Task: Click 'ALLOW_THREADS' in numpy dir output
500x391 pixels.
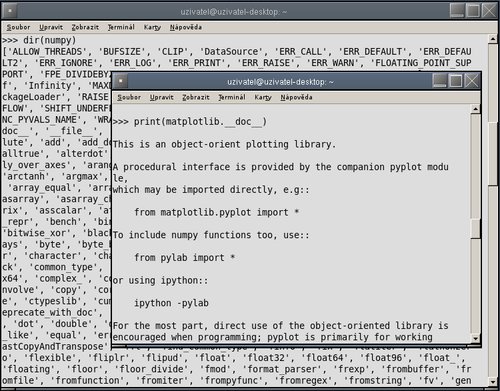Action: click(47, 52)
